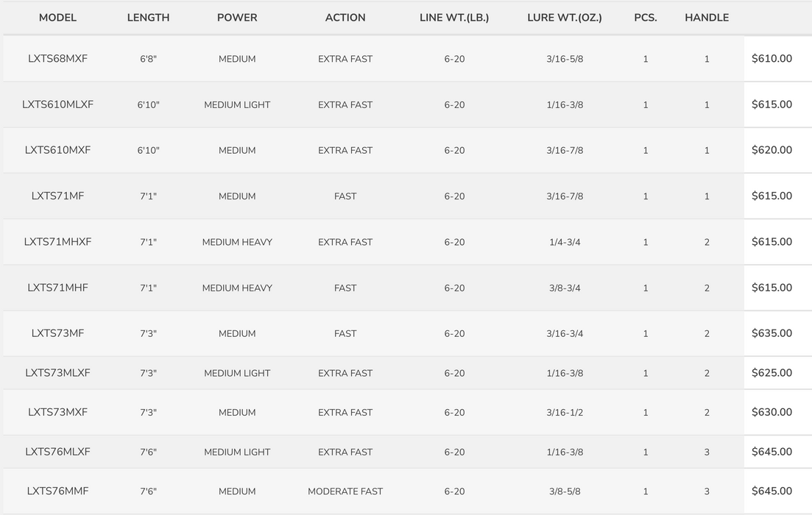Click the ACTION column header

click(x=345, y=18)
